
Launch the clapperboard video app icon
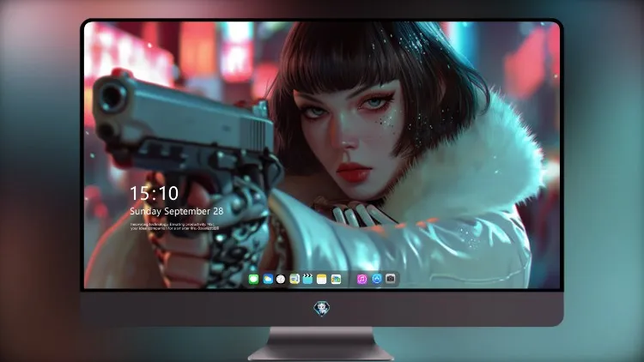307,279
